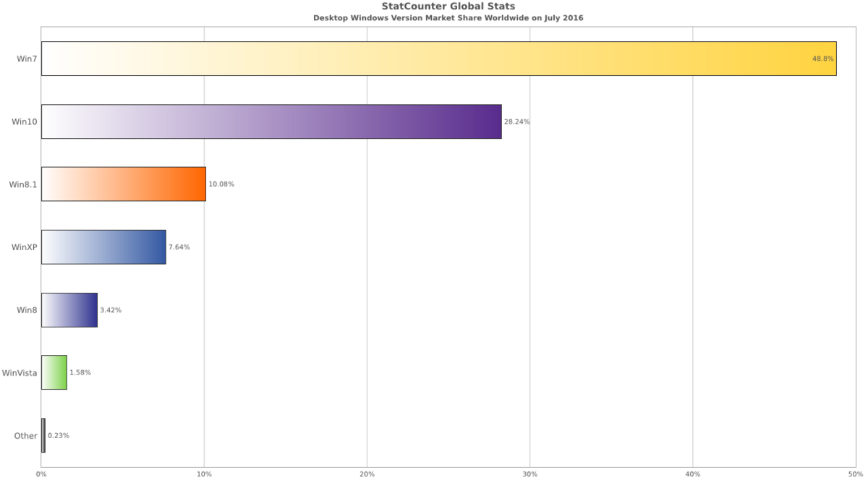Click the Win8.1 axis label
The image size is (868, 488).
[23, 184]
